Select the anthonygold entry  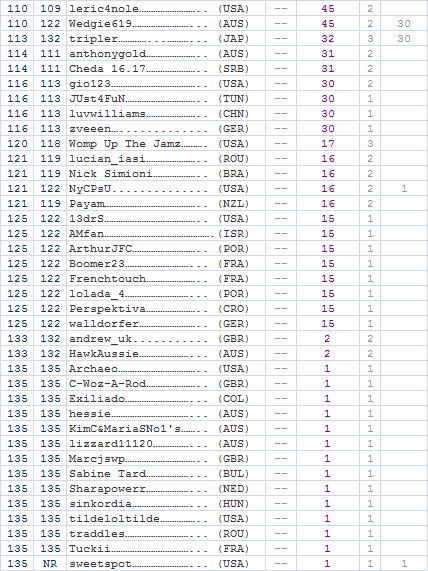pyautogui.click(x=107, y=54)
